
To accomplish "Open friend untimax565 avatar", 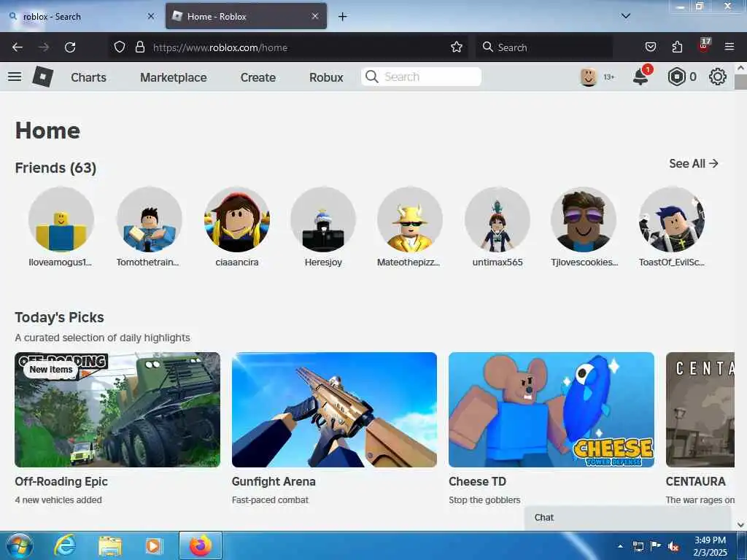I will click(498, 219).
